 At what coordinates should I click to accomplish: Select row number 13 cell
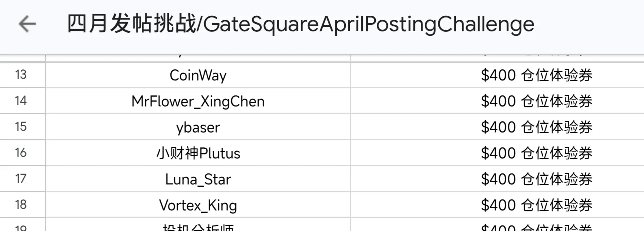[x=22, y=75]
